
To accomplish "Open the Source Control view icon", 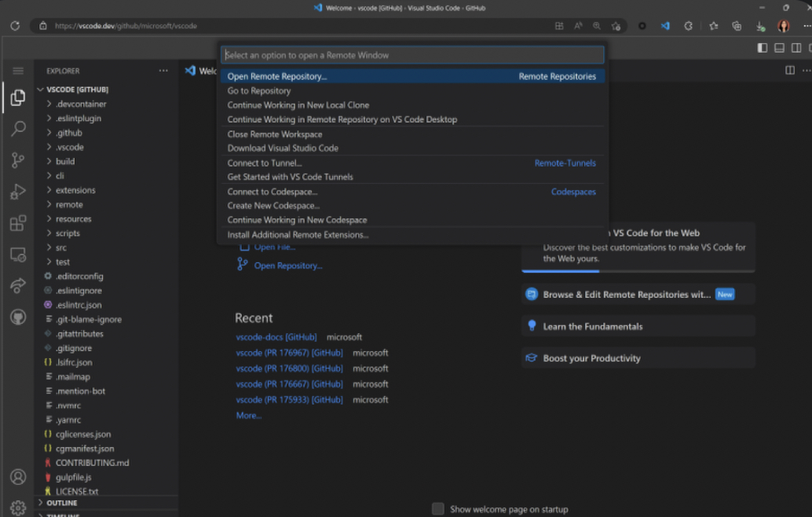I will coord(18,160).
